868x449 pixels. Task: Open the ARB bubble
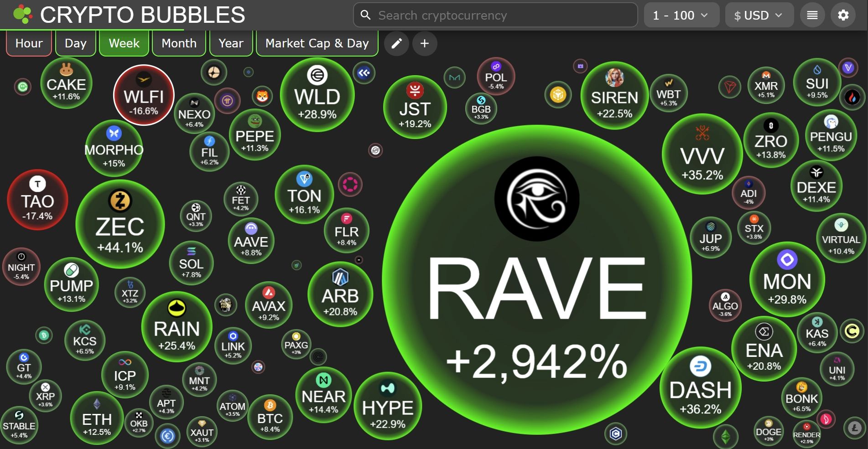click(x=340, y=294)
